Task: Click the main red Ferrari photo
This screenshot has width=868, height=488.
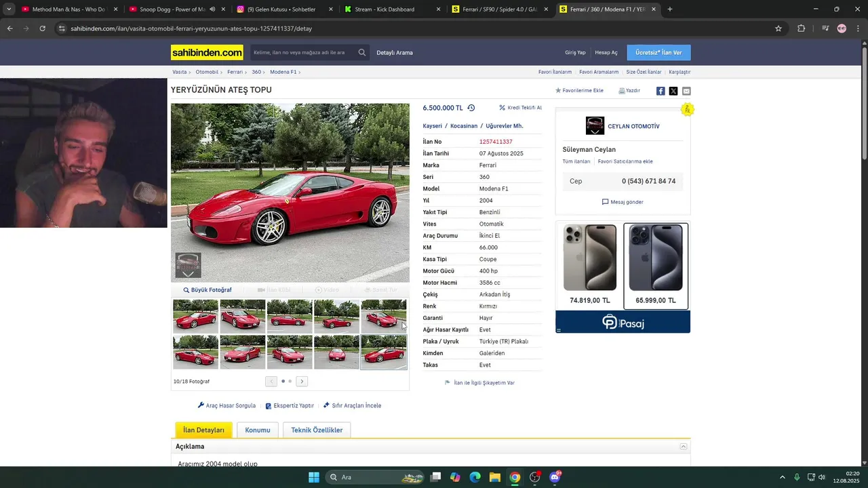Action: coord(290,192)
